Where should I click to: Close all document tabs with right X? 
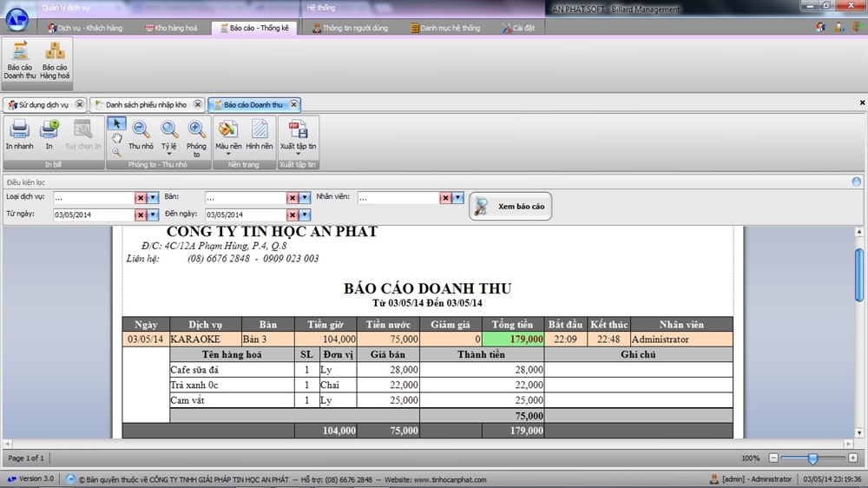(862, 103)
